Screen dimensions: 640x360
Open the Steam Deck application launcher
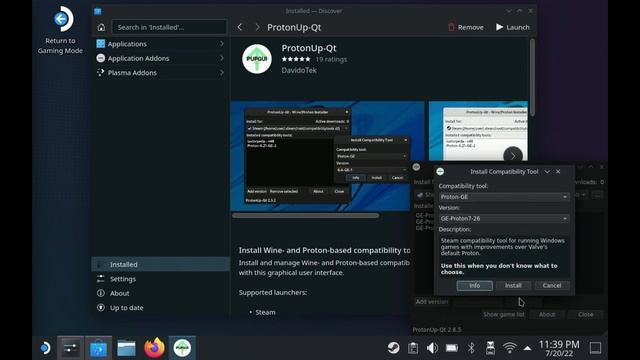[x=45, y=348]
